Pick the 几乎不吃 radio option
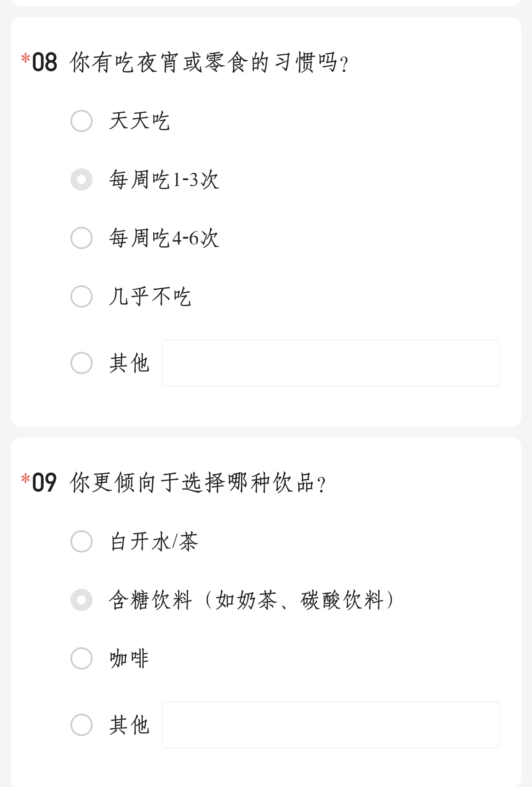This screenshot has height=787, width=532. click(x=81, y=296)
